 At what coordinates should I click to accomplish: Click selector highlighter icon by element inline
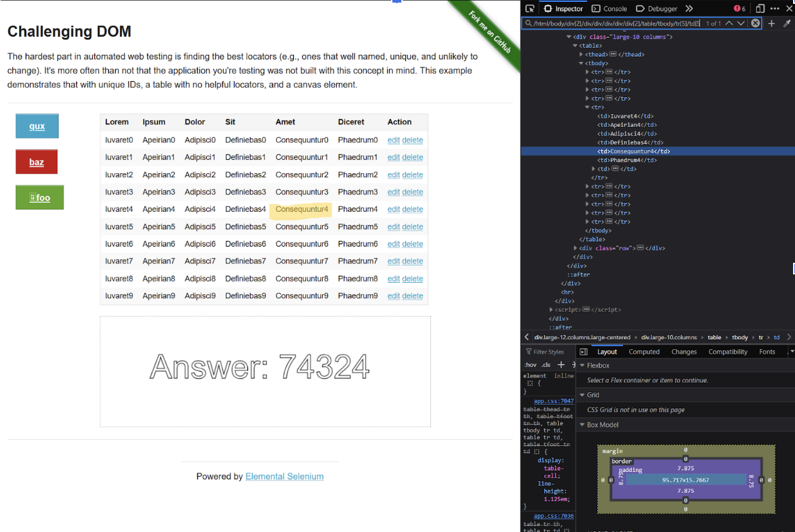[x=530, y=383]
